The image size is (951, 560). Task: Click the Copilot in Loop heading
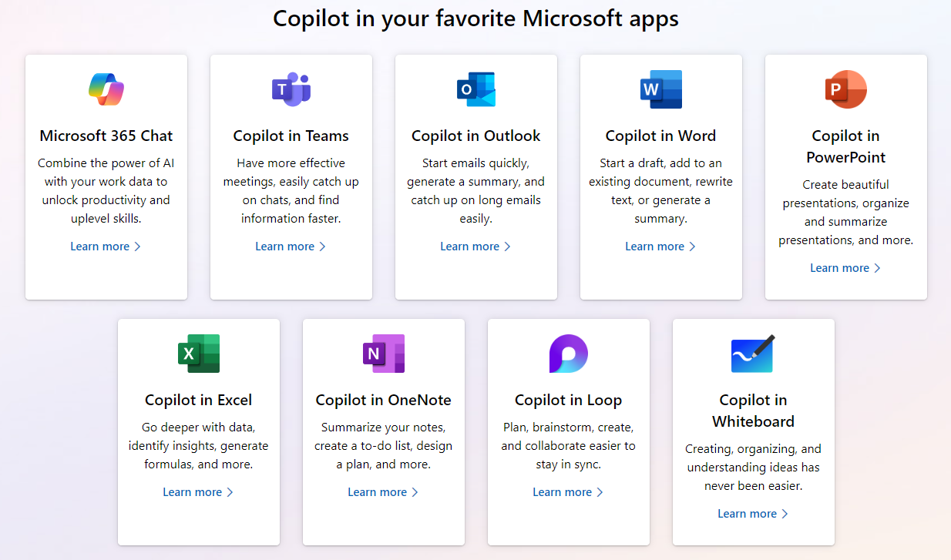pos(569,401)
